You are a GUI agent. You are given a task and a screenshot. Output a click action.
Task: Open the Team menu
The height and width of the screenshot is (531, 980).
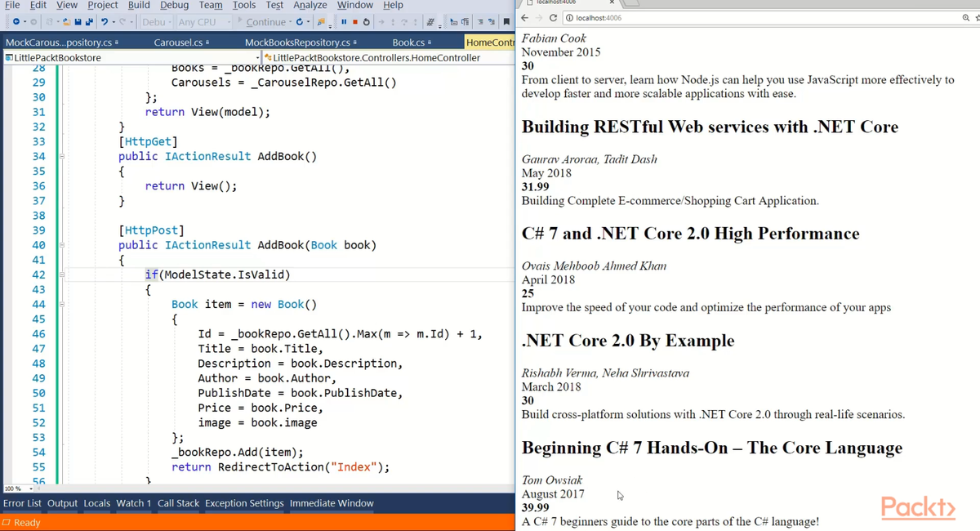(x=211, y=5)
